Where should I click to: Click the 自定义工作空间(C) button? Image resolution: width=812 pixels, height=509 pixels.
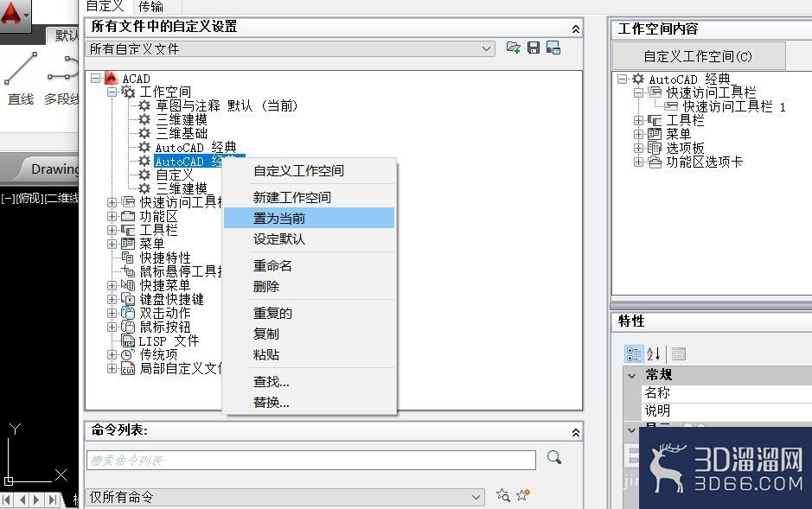(698, 56)
